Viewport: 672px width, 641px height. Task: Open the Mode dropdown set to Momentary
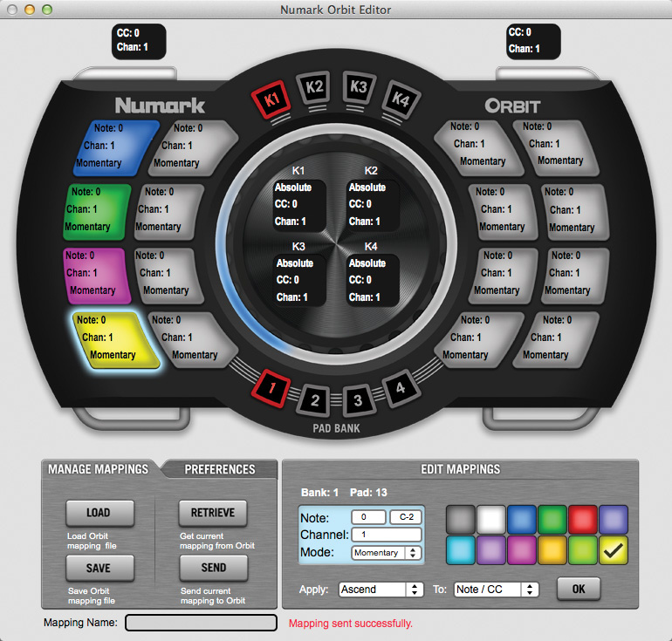[x=387, y=553]
